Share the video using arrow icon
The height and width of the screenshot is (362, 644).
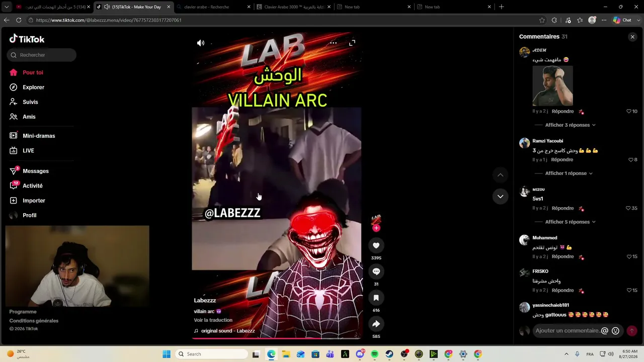[376, 324]
